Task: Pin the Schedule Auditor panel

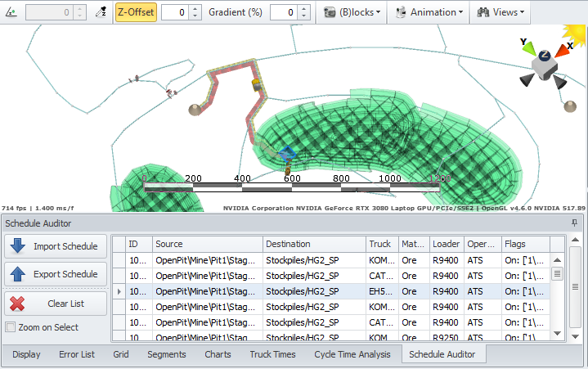Action: click(575, 223)
